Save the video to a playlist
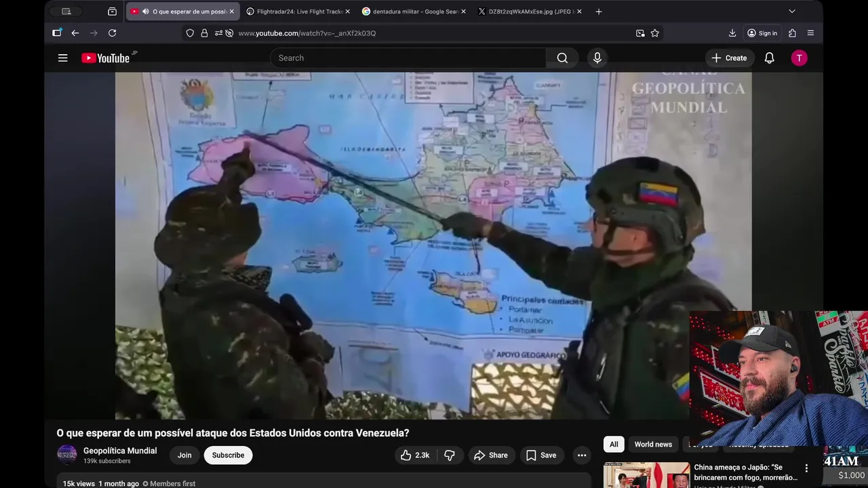Viewport: 868px width, 488px height. 541,455
